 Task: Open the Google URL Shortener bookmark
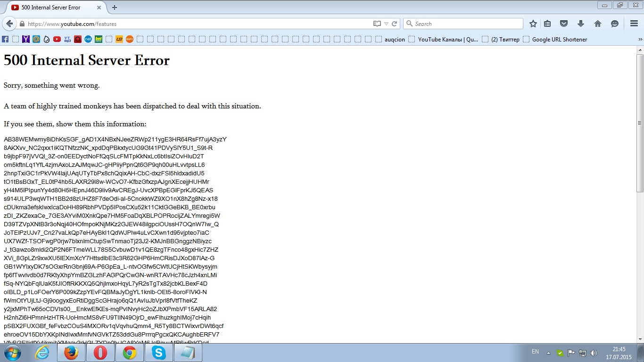click(x=555, y=39)
